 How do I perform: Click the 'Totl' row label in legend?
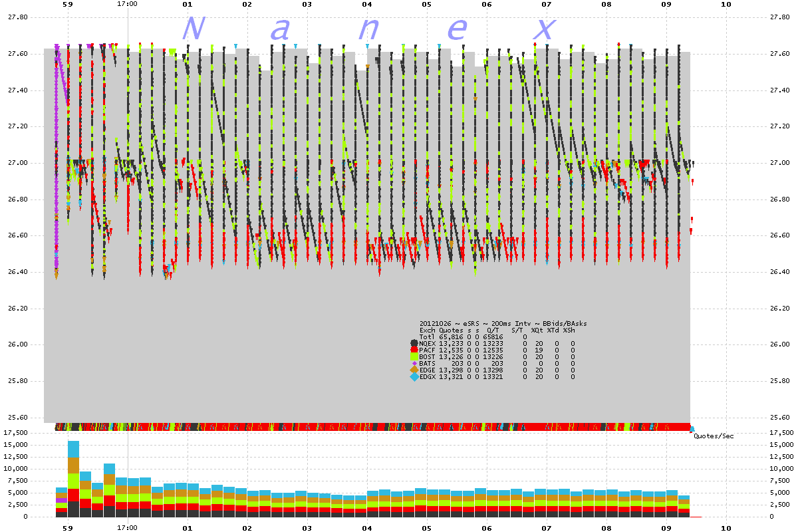[x=428, y=336]
